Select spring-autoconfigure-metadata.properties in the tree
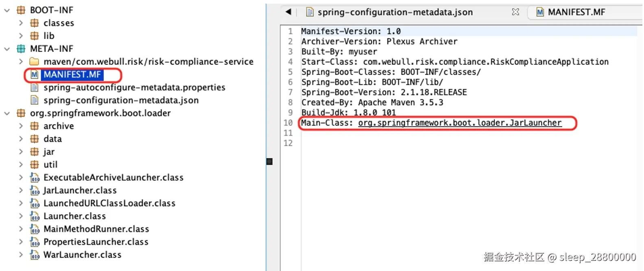The width and height of the screenshot is (644, 271). (134, 87)
